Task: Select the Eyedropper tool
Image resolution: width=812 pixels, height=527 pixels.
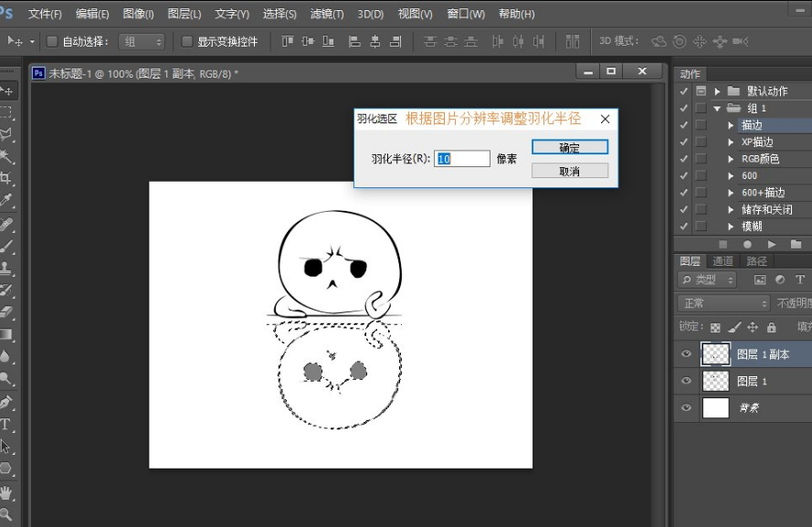Action: point(6,200)
